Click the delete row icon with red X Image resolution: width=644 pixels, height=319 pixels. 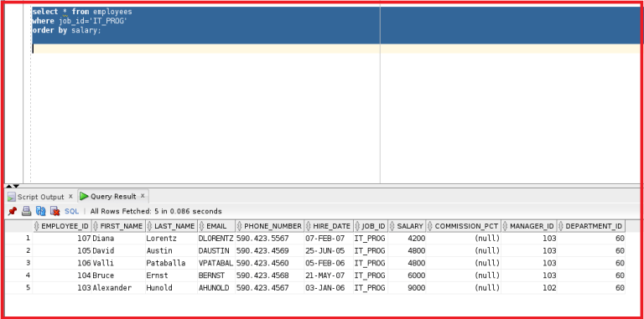coord(55,211)
